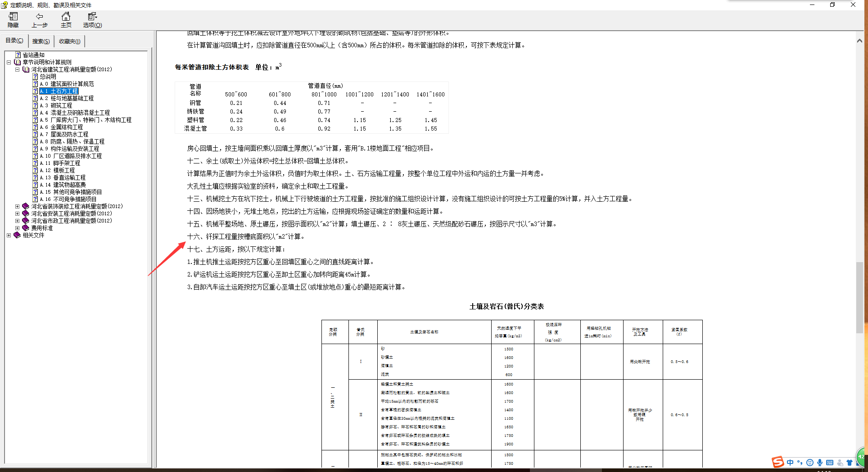Open A.11 脚手架工程

click(x=60, y=163)
